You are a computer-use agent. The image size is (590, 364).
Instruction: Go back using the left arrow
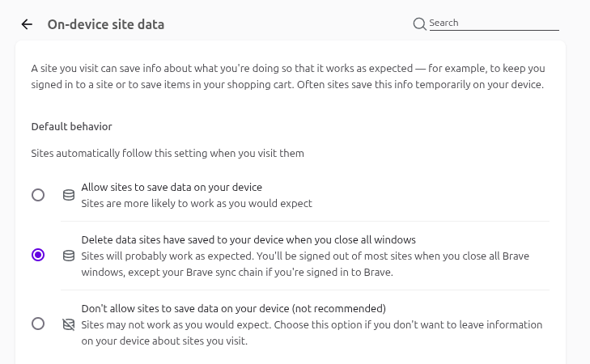click(x=27, y=24)
